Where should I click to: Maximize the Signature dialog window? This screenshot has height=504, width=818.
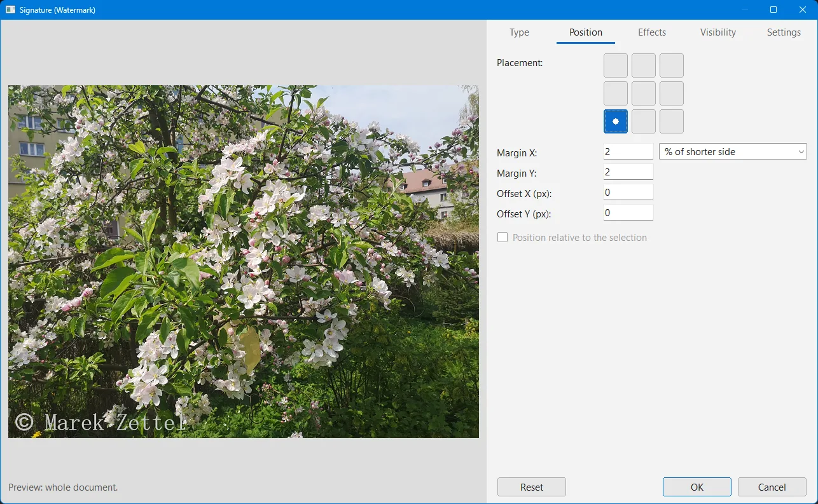point(773,10)
